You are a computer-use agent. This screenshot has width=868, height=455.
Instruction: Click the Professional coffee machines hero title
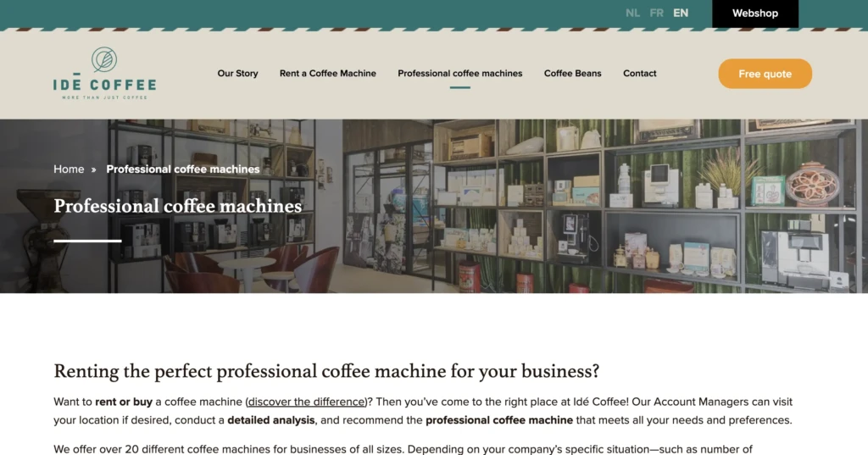click(178, 207)
